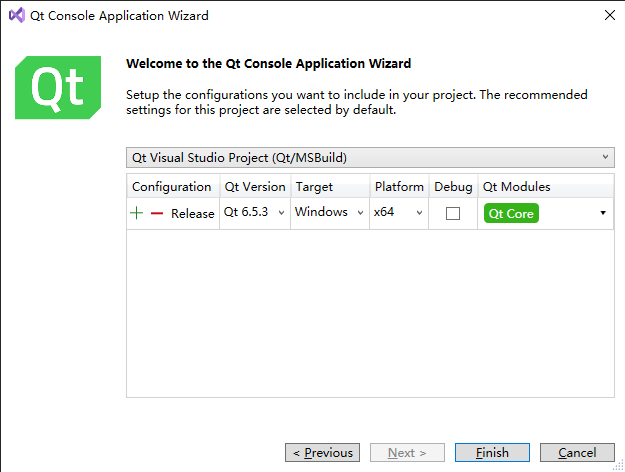625x472 pixels.
Task: Complete the wizard with Finish
Action: click(492, 452)
